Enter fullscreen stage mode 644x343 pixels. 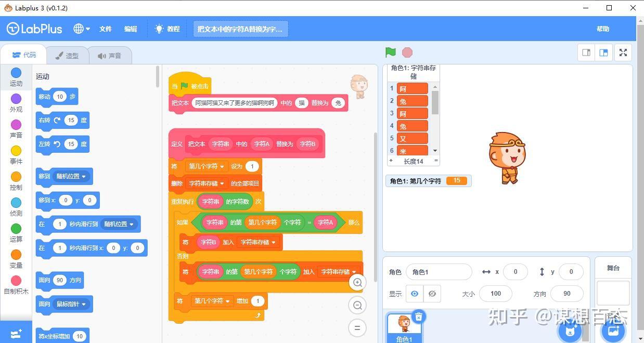[623, 52]
